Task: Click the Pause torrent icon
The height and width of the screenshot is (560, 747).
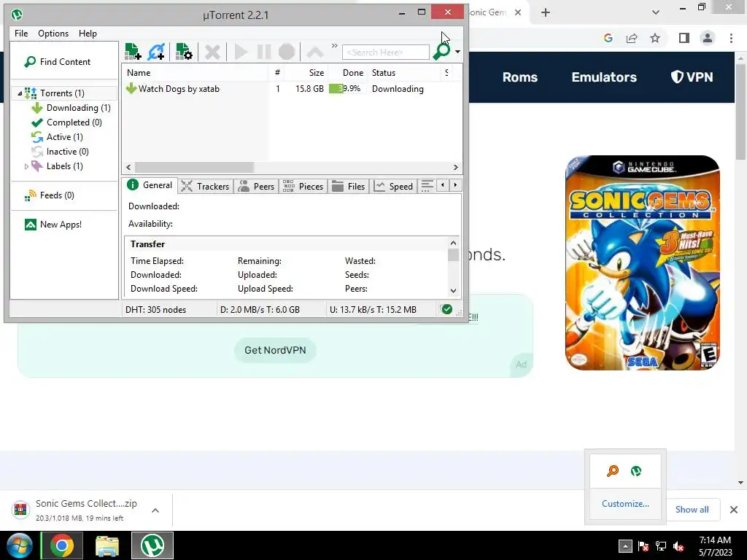Action: (x=264, y=52)
